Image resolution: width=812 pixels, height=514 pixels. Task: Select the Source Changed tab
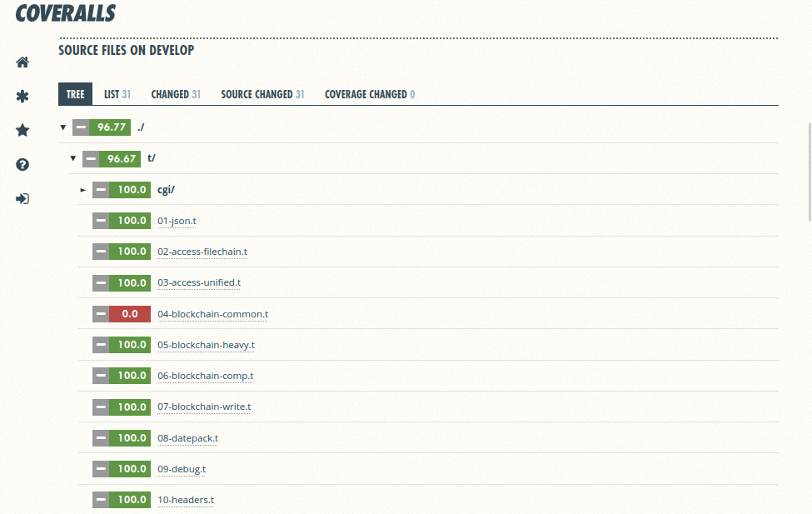(x=262, y=94)
